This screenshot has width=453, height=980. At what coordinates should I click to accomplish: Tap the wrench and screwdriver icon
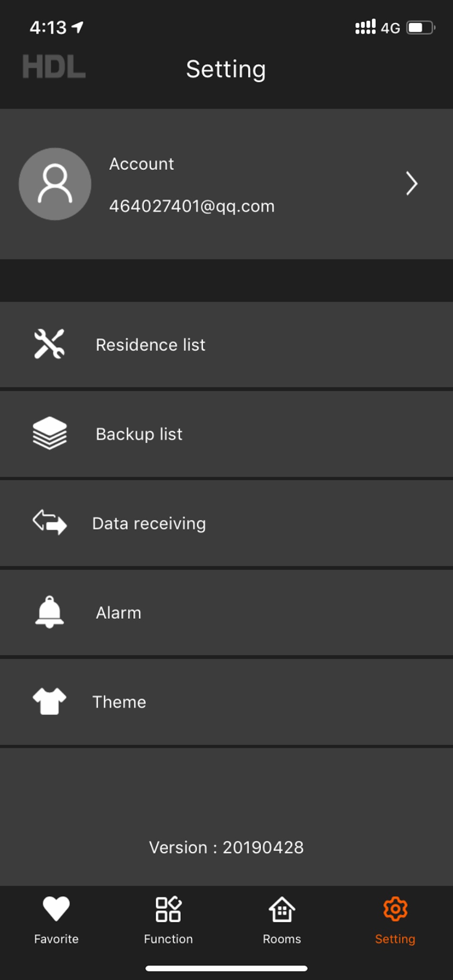tap(50, 344)
